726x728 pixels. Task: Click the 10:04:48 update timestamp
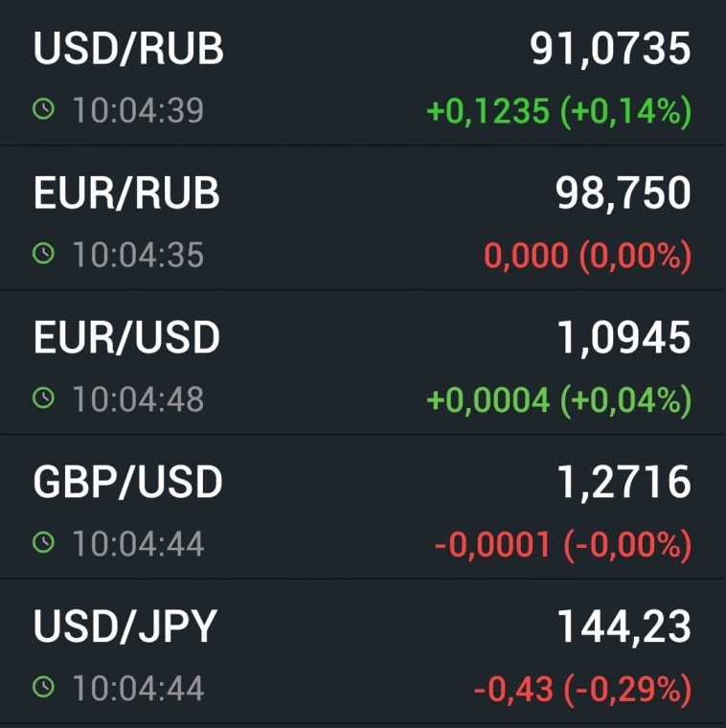coord(138,399)
